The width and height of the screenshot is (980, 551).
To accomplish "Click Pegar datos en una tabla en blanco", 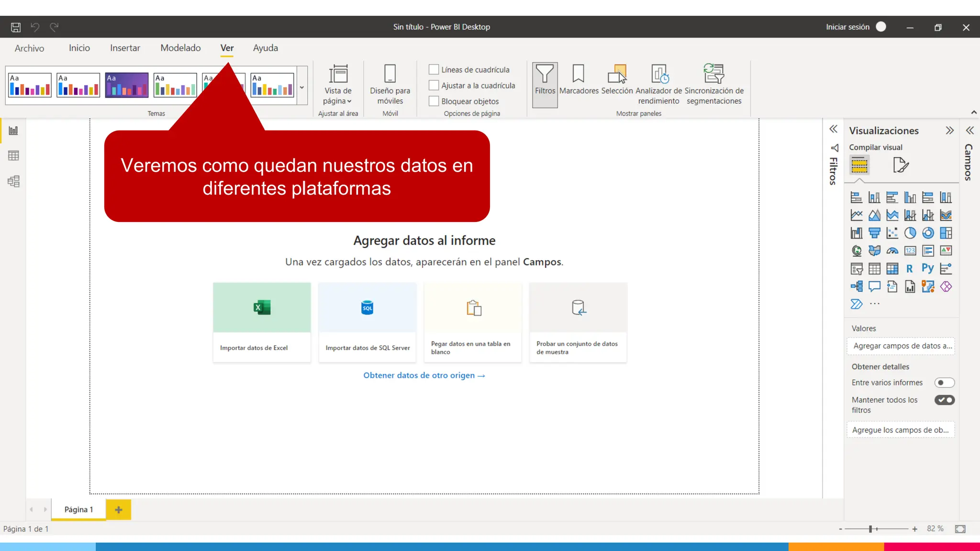I will pyautogui.click(x=473, y=322).
